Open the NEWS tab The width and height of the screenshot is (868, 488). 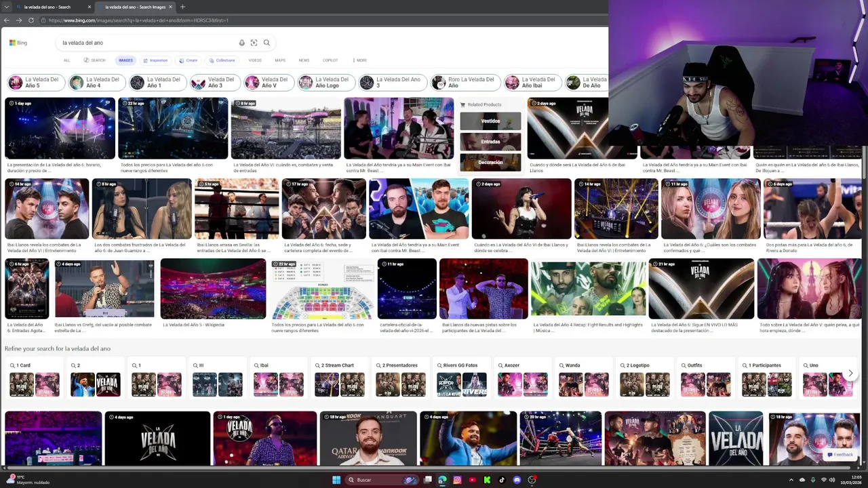click(x=304, y=60)
